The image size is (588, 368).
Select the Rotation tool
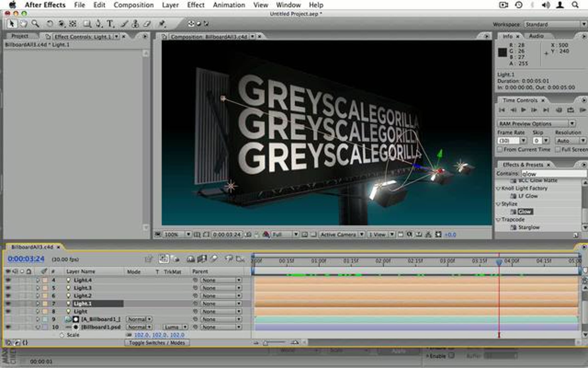click(x=49, y=24)
